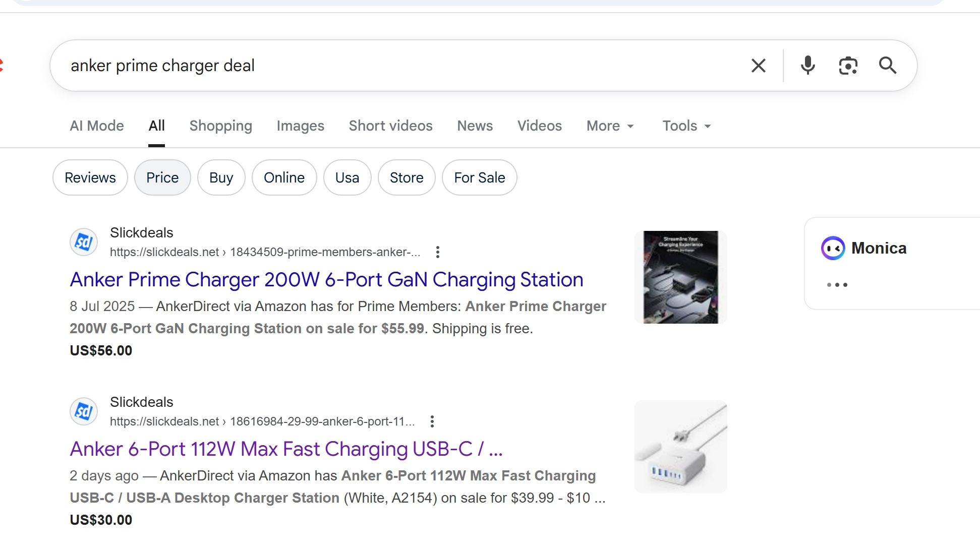Toggle the Reviews filter chip
The width and height of the screenshot is (980, 549).
point(90,177)
